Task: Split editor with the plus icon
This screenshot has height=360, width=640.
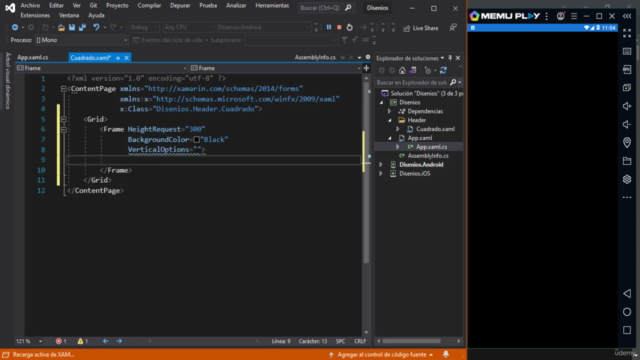Action: [366, 68]
